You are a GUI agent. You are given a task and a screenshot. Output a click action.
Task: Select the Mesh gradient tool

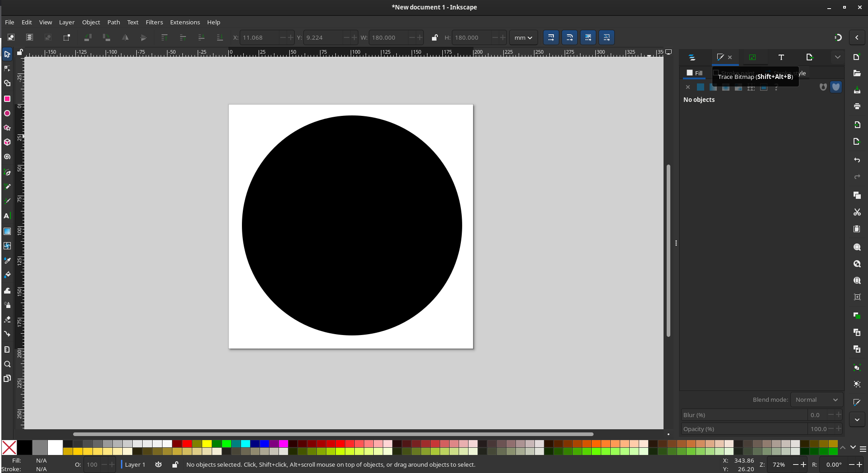point(7,246)
